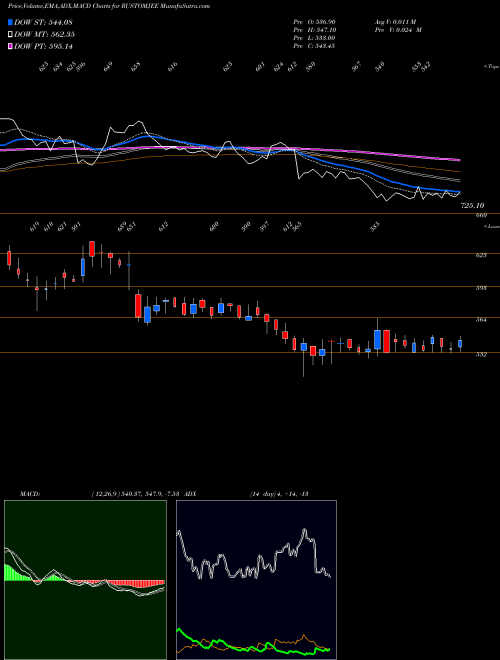Click the blue DOW ST legend swatch
500x660 pixels.
pyautogui.click(x=10, y=22)
